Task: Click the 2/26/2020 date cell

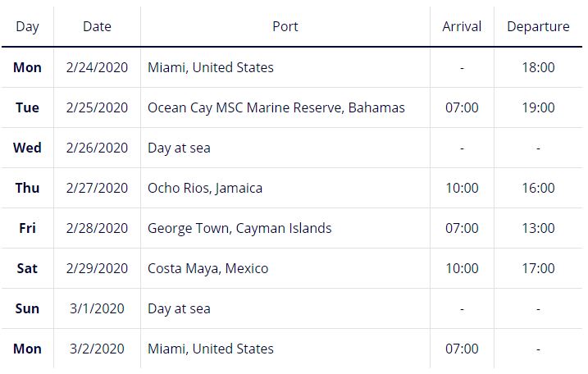Action: (x=97, y=148)
